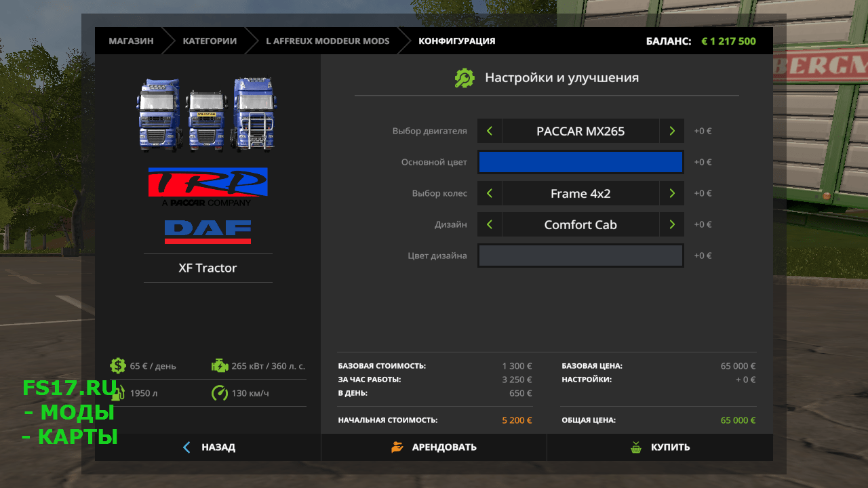Go to КАТЕГОРИИ breadcrumb

point(210,41)
